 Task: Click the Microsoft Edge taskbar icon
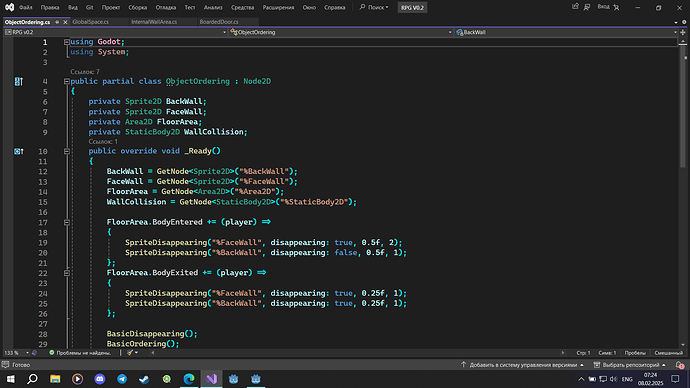click(x=189, y=379)
